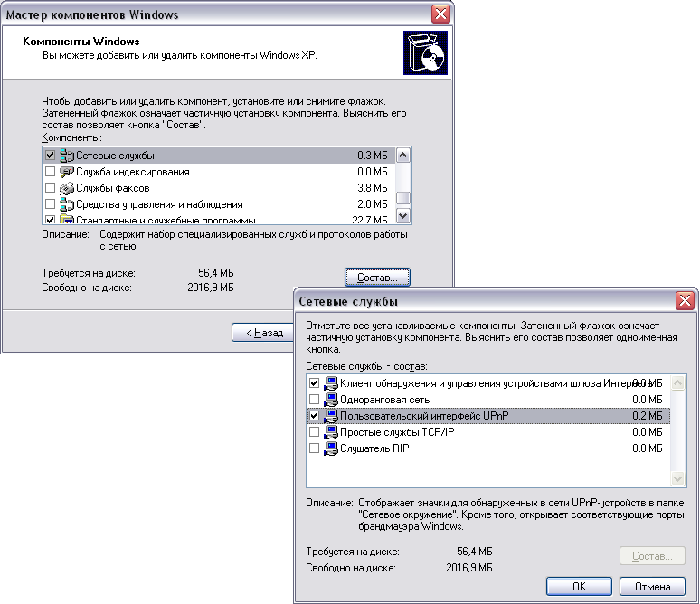Enable the Службы факсов checkbox

(50, 188)
